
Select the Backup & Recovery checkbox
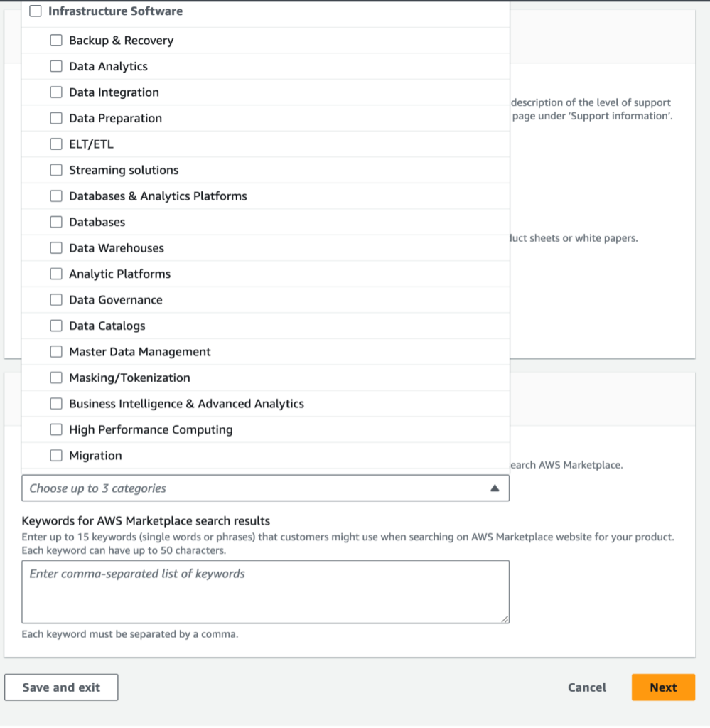[x=56, y=40]
